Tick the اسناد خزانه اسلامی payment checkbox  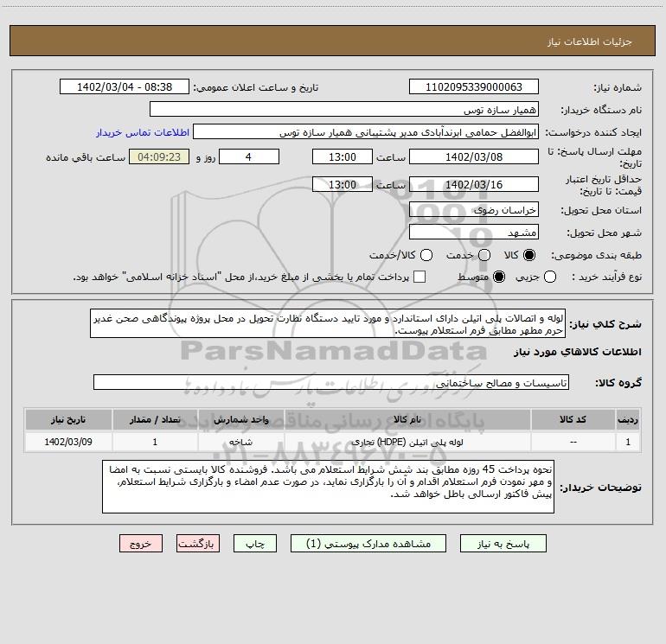click(419, 277)
